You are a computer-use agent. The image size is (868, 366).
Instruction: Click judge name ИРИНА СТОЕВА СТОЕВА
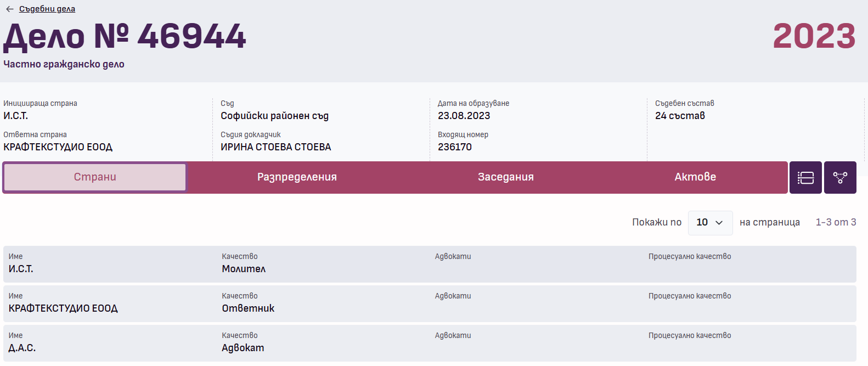point(275,147)
